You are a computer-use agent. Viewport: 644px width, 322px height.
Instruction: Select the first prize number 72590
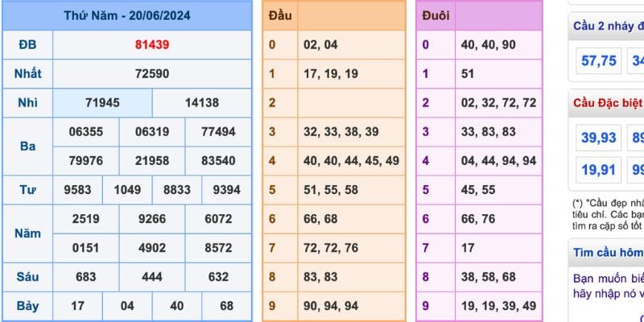point(152,73)
